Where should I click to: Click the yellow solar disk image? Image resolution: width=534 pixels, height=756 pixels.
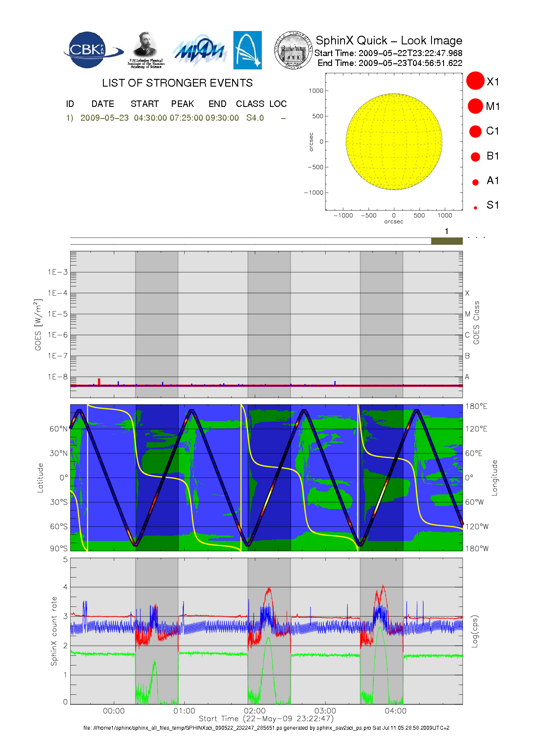394,141
